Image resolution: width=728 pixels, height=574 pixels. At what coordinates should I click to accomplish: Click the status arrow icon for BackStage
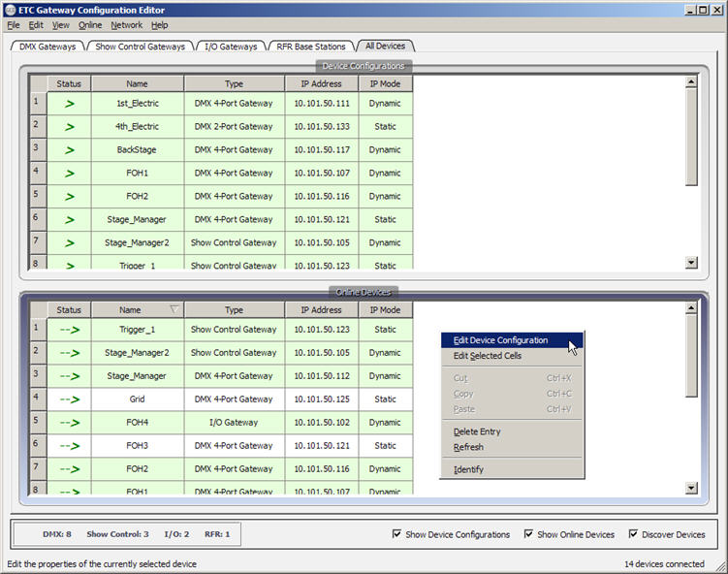(x=69, y=149)
